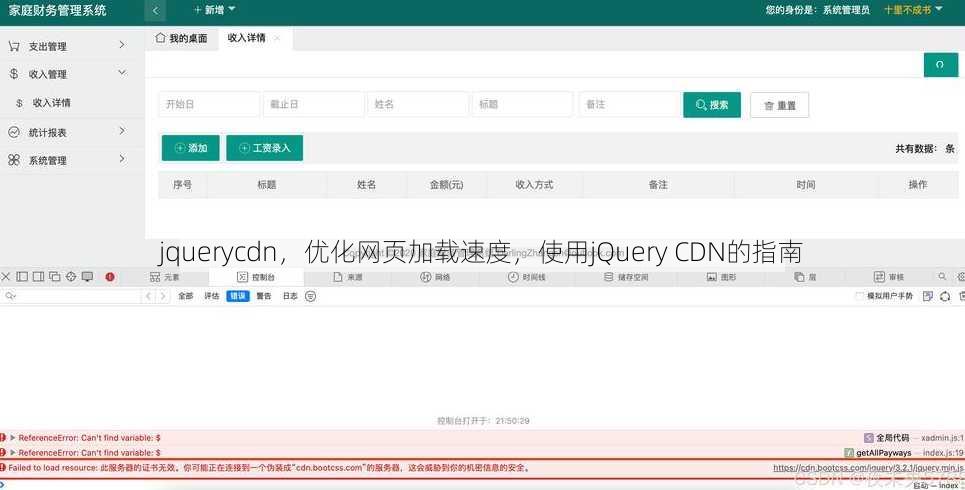Start element selection crosshair tool

(x=71, y=277)
